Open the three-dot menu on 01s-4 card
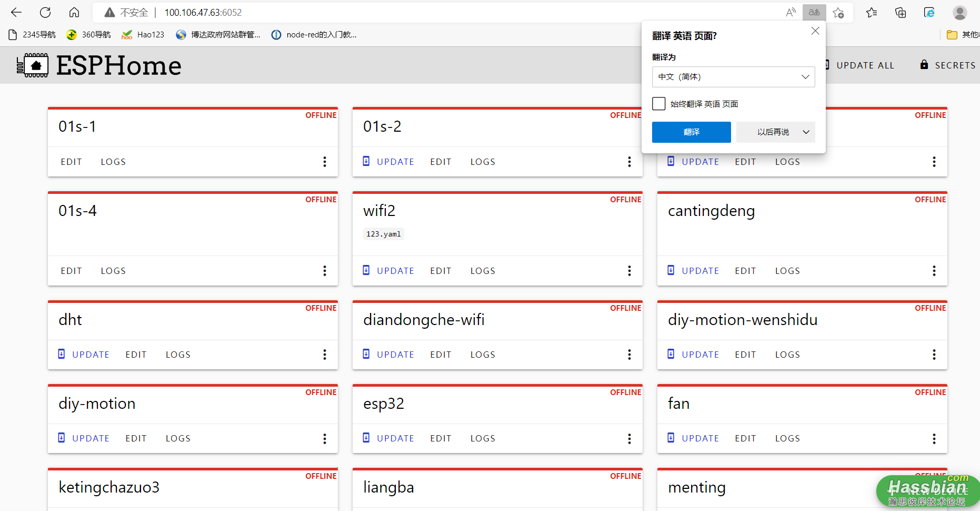 point(325,271)
